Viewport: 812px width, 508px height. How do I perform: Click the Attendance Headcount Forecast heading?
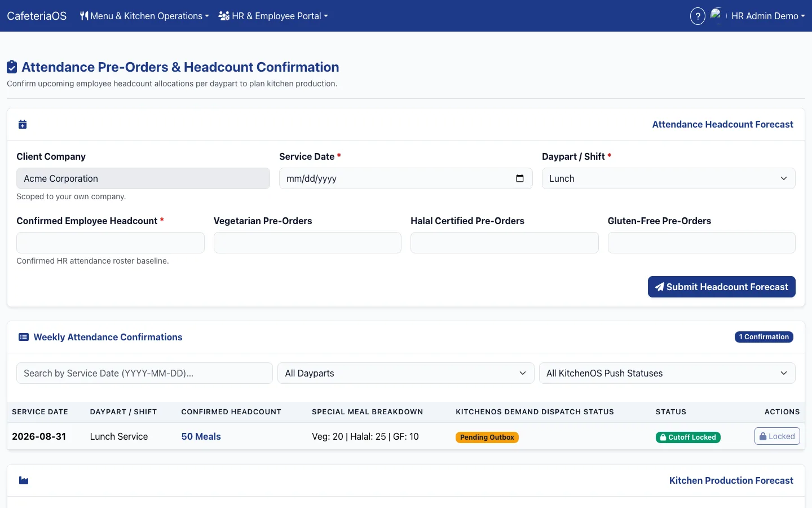pyautogui.click(x=722, y=124)
